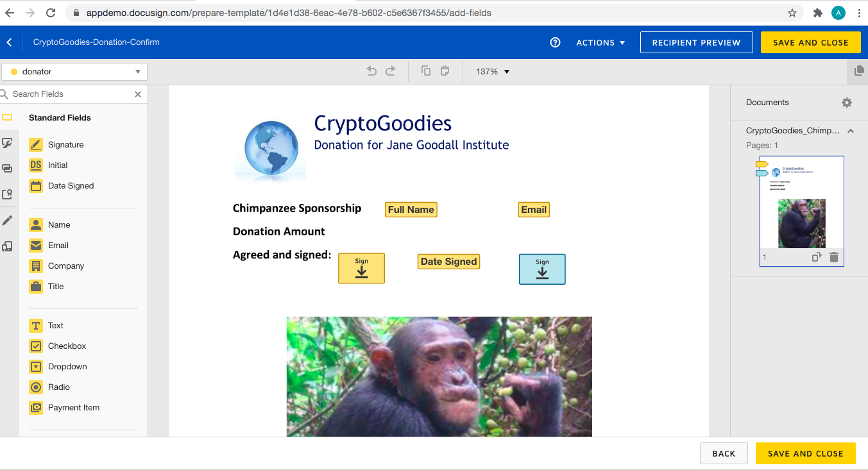Viewport: 868px width, 470px height.
Task: Open document settings gear icon
Action: point(847,103)
